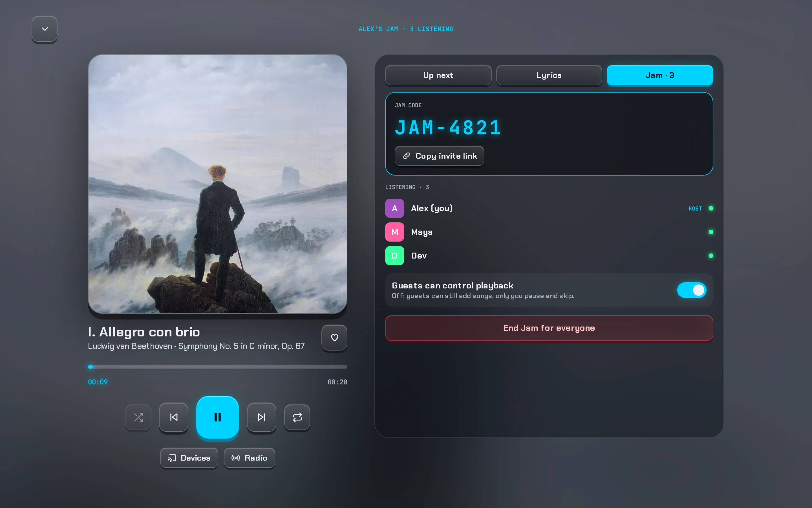Start Radio from this track
Screen dimensions: 812x508
pyautogui.click(x=249, y=458)
